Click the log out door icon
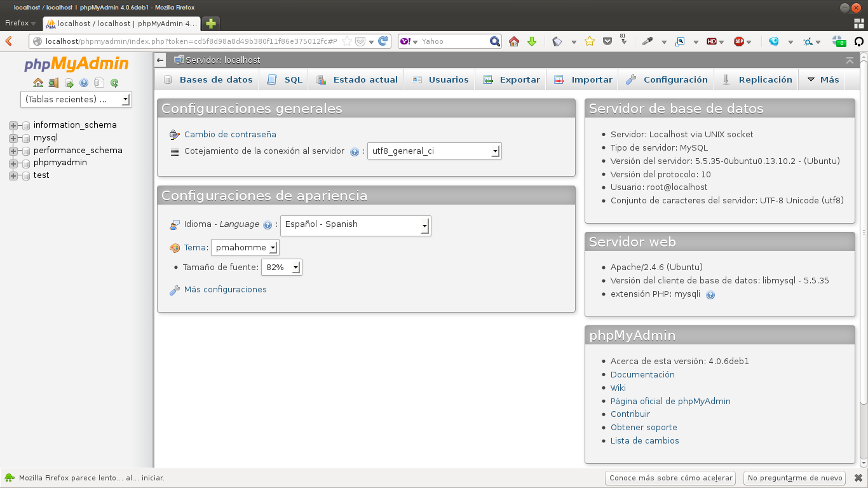 coord(53,83)
